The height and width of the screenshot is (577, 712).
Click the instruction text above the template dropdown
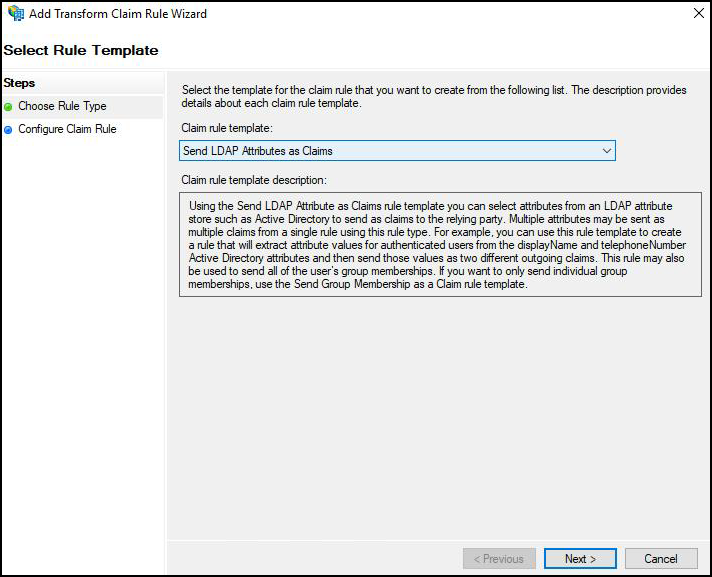(x=434, y=97)
